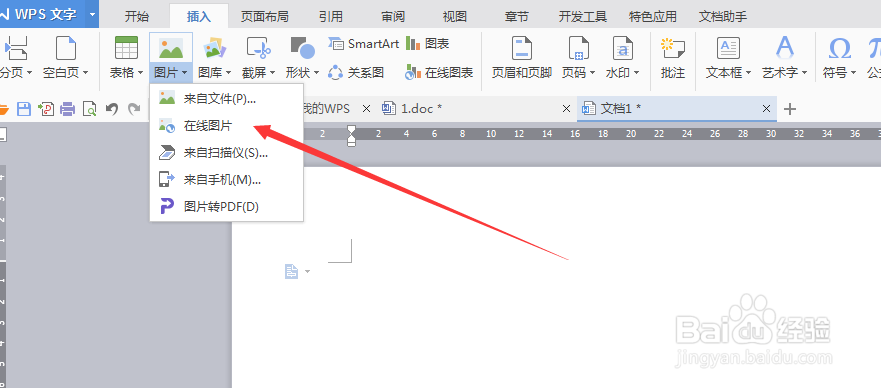Open the 特色应用 ribbon tab
Image resolution: width=881 pixels, height=388 pixels.
click(652, 16)
